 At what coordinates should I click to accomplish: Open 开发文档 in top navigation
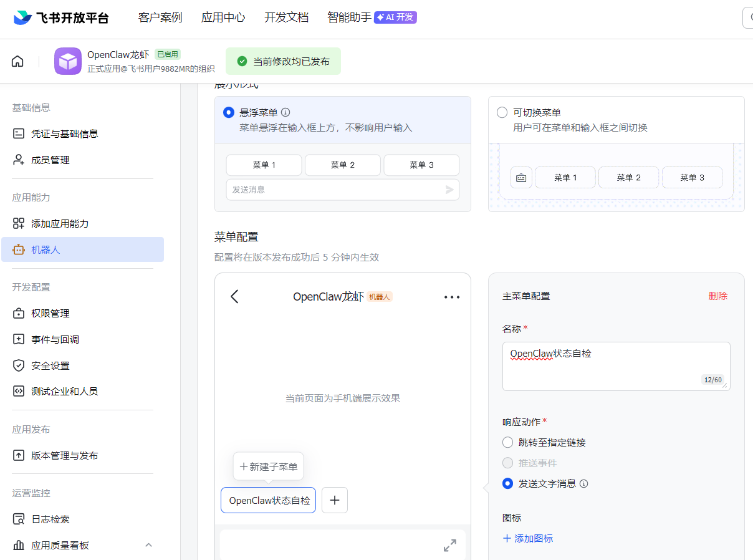[x=286, y=17]
